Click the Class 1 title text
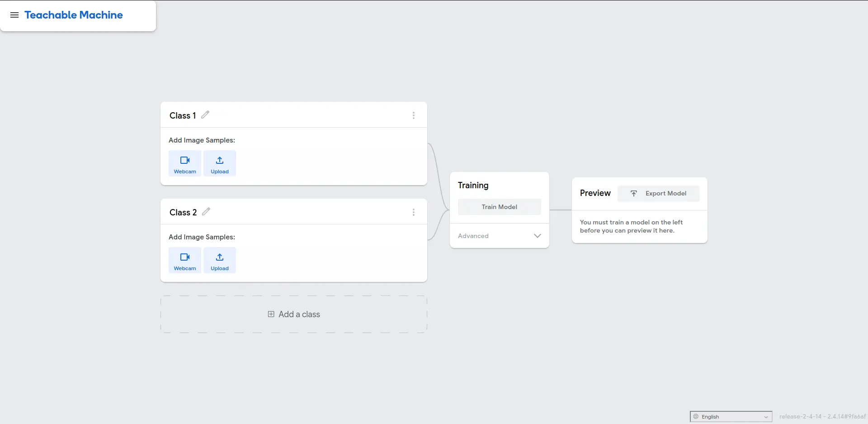The width and height of the screenshot is (868, 424). 183,115
